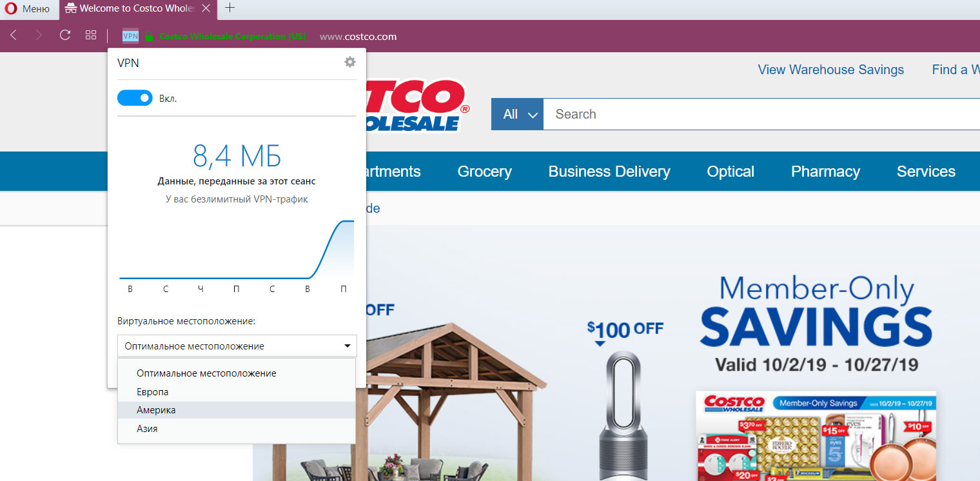Click the Search input field
Screen dimensions: 980x481
(x=761, y=114)
